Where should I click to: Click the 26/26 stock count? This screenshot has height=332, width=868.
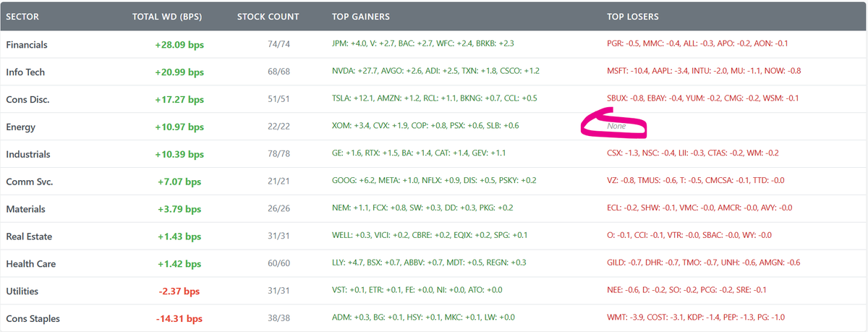point(278,209)
